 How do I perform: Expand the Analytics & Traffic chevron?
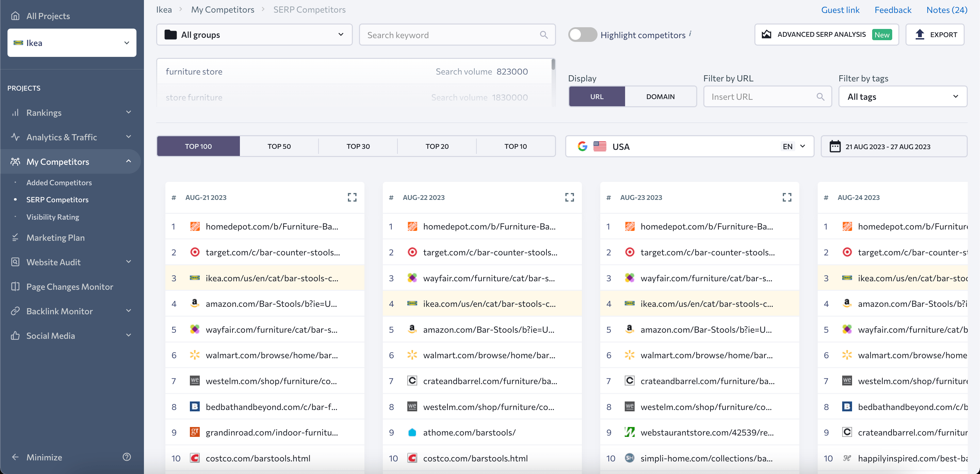128,136
